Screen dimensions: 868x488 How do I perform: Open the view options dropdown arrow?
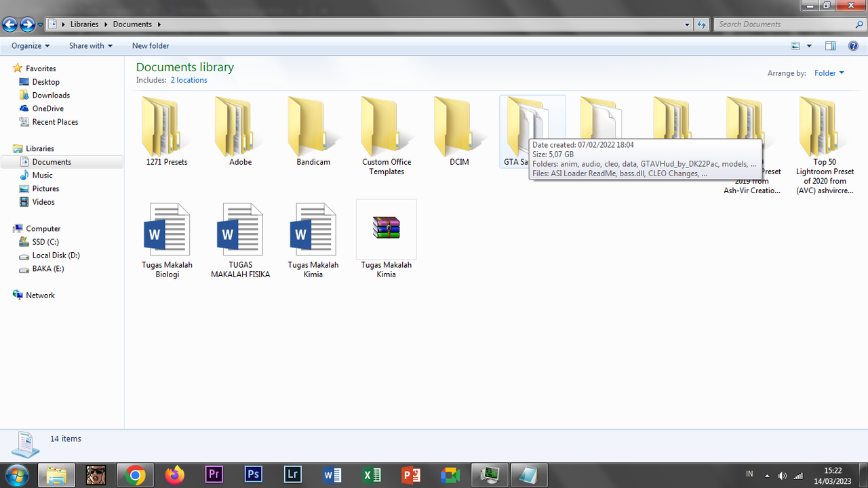(809, 46)
